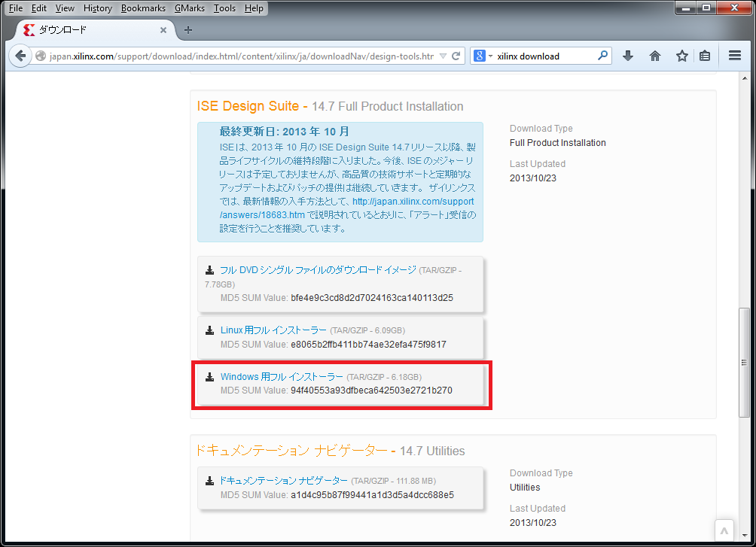Screen dimensions: 756x547
Task: Click 'Utilities' download type value
Action: click(x=525, y=488)
